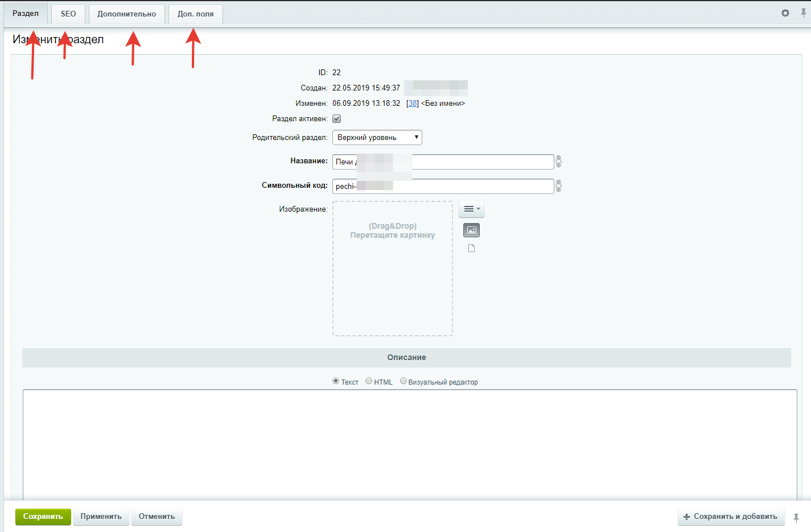Switch to the Раздел tab
This screenshot has height=532, width=811.
click(x=26, y=14)
